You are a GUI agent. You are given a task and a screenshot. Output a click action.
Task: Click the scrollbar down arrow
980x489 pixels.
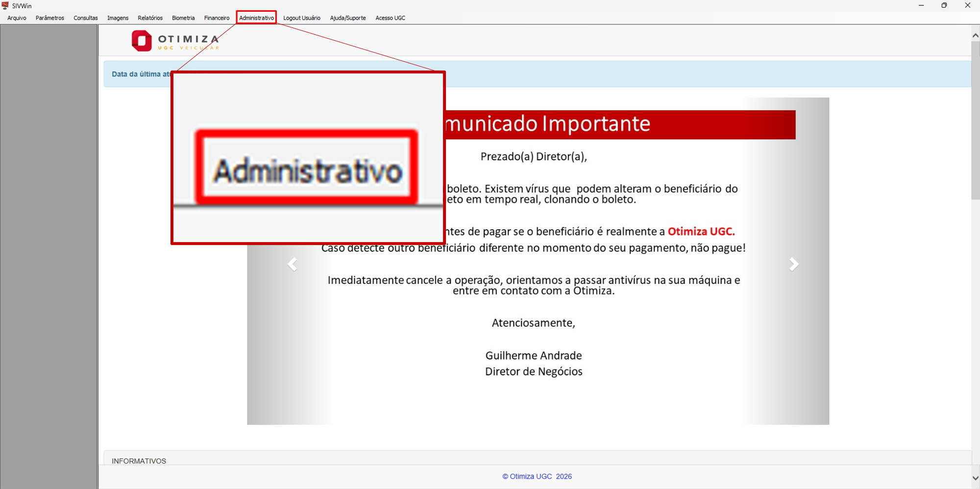[975, 478]
